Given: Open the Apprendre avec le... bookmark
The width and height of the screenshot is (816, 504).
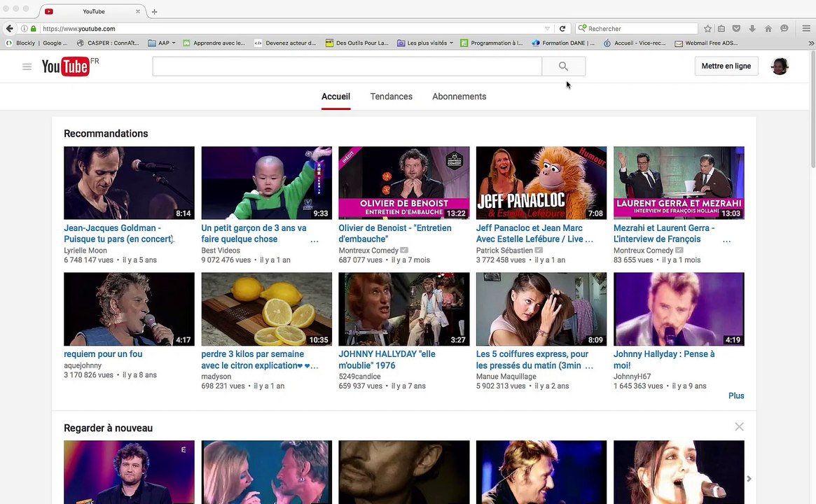Looking at the screenshot, I should [214, 43].
